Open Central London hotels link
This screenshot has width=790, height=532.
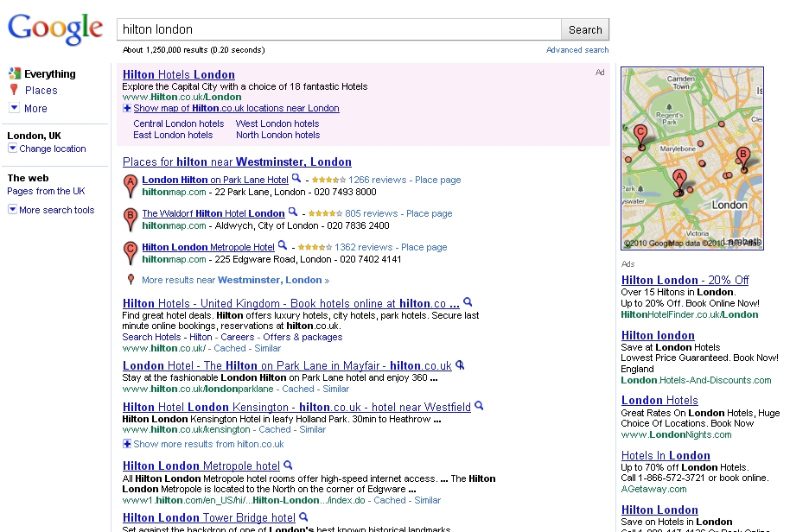[x=178, y=123]
